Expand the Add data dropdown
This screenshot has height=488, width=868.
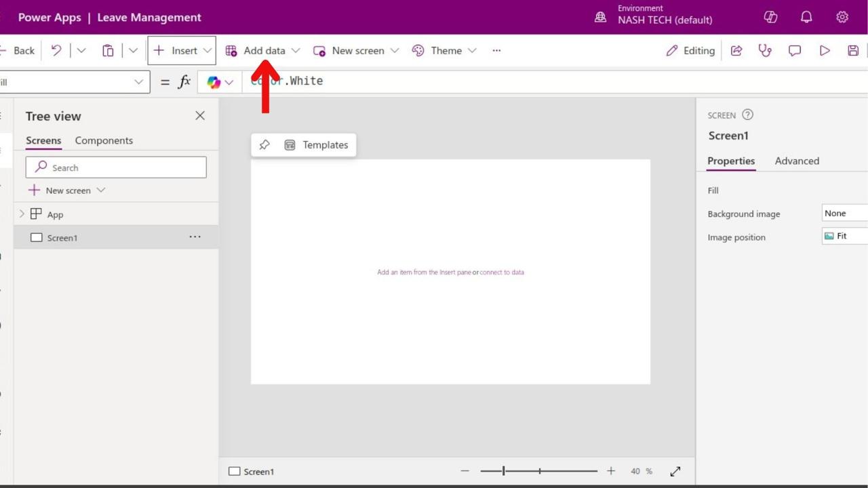295,51
